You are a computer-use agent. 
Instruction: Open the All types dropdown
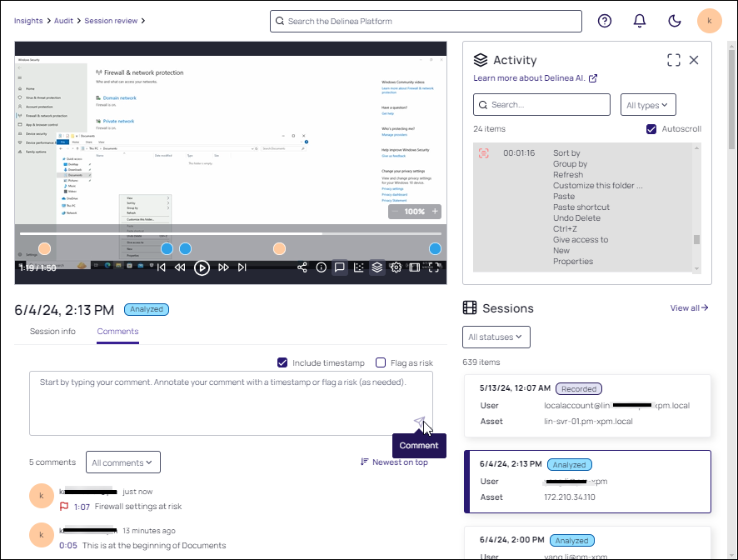coord(648,104)
